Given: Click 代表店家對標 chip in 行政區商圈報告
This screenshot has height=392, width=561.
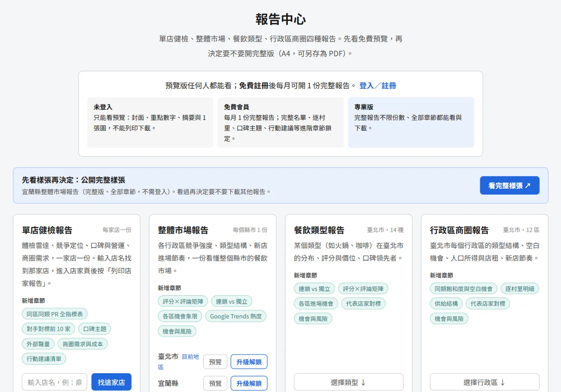Looking at the screenshot, I should pyautogui.click(x=488, y=304).
